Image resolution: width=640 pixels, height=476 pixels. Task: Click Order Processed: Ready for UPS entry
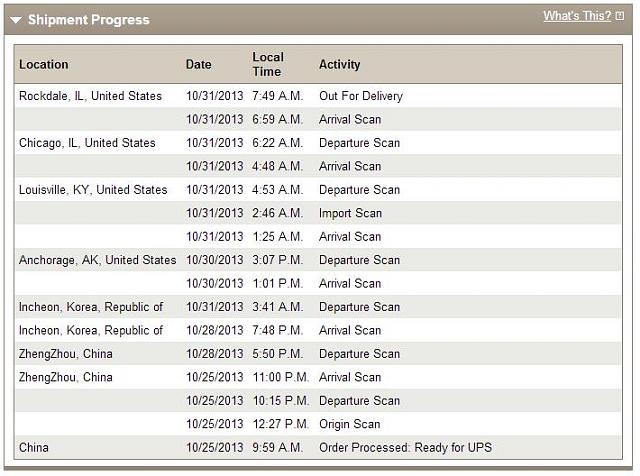click(405, 447)
